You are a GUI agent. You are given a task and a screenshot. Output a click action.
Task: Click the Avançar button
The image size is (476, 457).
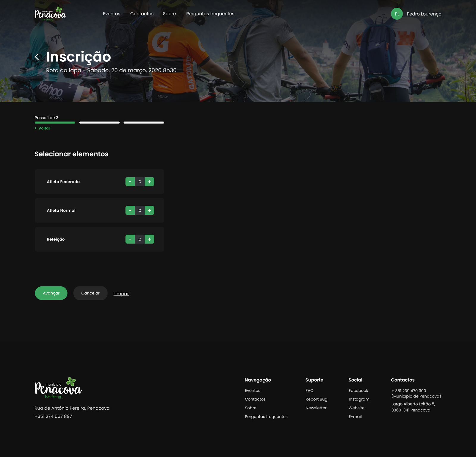tap(51, 293)
